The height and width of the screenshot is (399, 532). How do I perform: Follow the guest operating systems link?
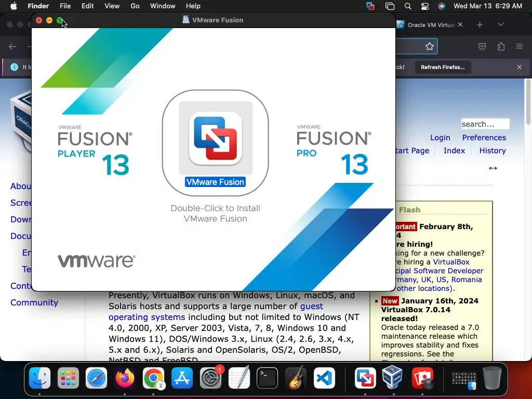point(216,312)
